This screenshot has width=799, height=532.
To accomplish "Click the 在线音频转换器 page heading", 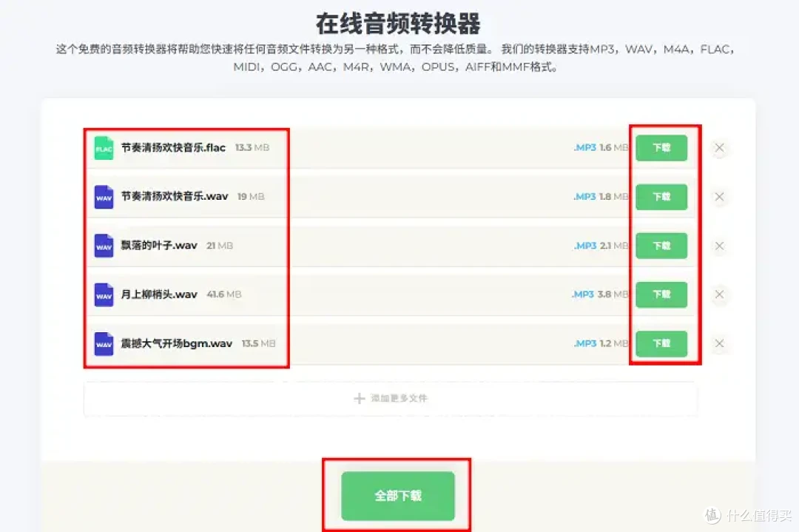I will click(x=398, y=24).
